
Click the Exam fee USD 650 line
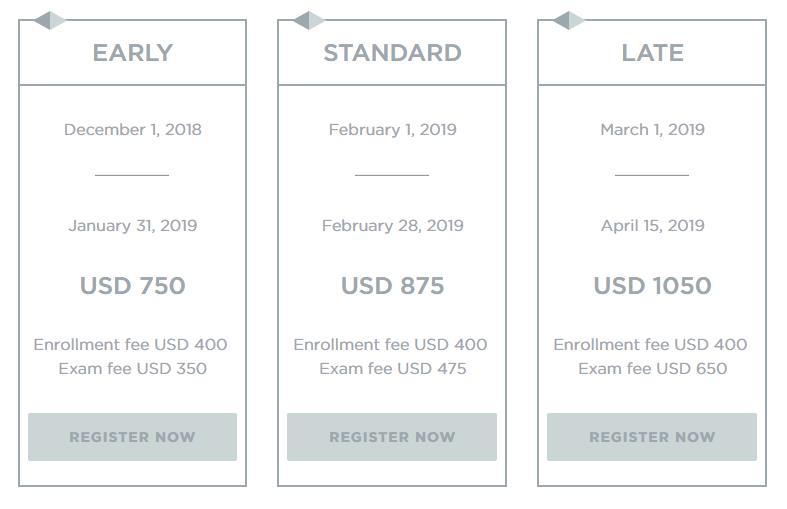coord(652,368)
